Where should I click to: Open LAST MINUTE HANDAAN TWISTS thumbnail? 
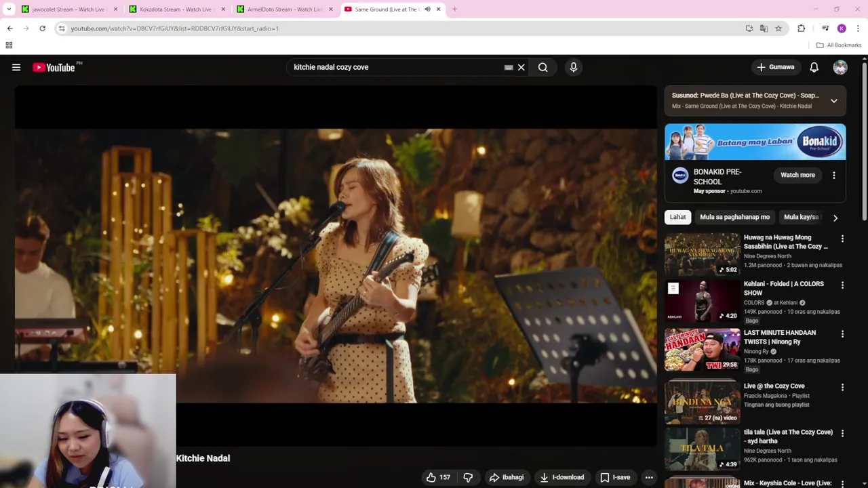703,350
